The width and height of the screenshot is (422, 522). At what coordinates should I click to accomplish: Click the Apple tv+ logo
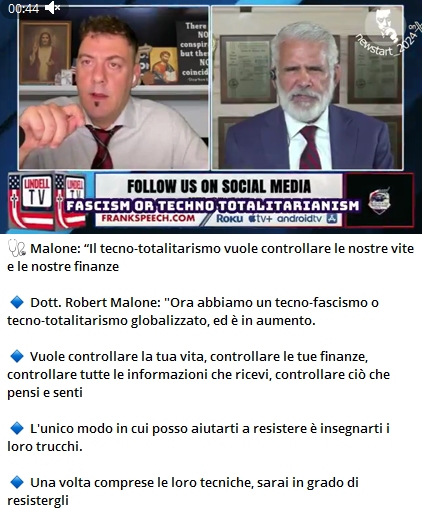click(x=261, y=219)
